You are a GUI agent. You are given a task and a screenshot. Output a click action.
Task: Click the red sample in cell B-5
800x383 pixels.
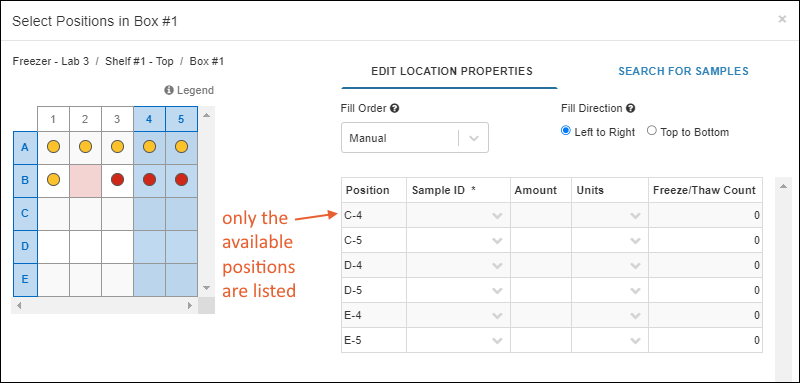181,180
